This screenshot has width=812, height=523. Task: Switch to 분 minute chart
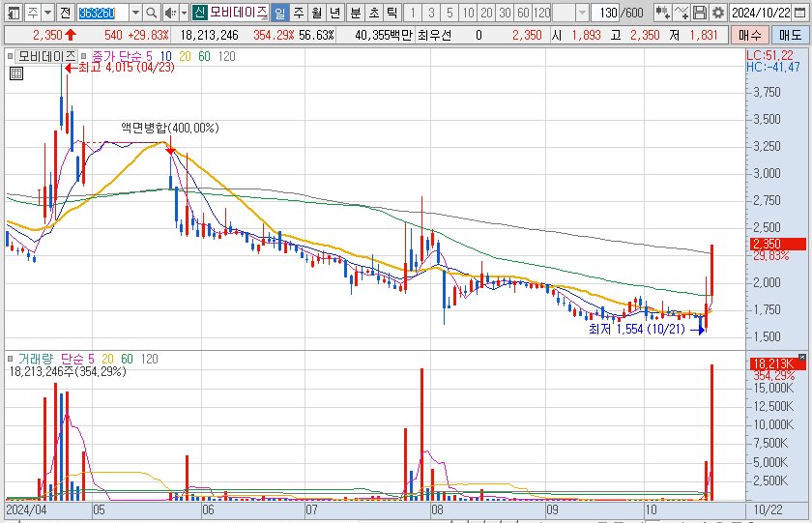coord(356,13)
